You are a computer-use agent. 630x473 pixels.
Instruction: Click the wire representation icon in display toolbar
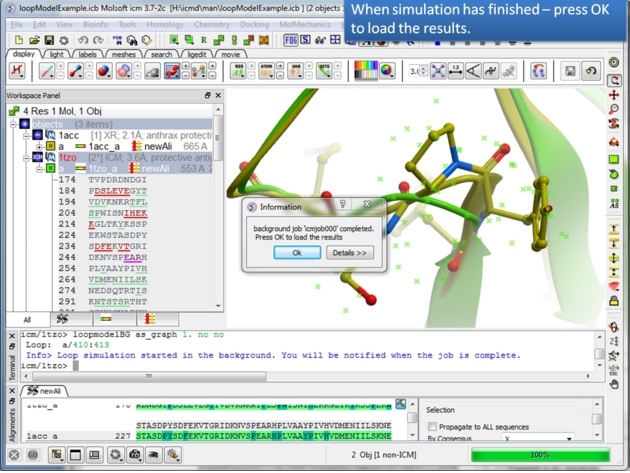coord(47,71)
